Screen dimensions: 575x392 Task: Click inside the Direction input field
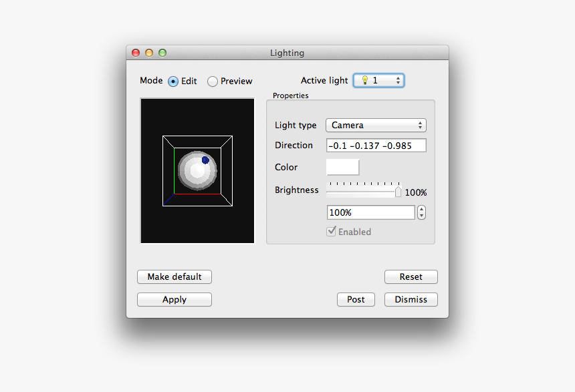tap(376, 145)
